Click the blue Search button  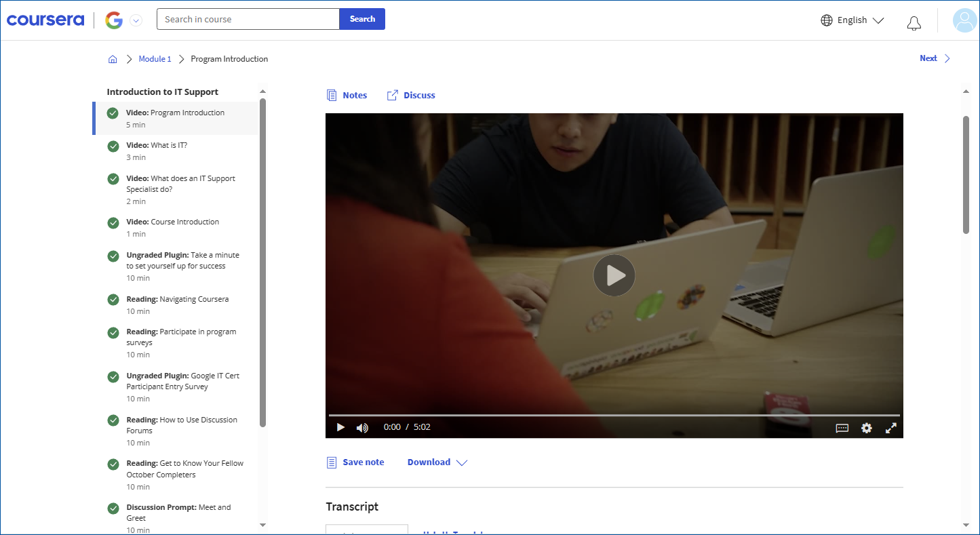click(362, 19)
